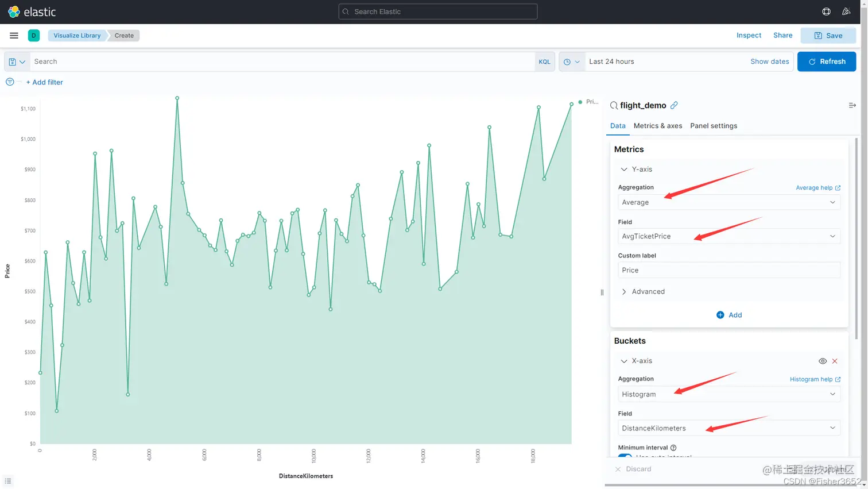
Task: Click the Last 24 hours range
Action: click(x=611, y=61)
